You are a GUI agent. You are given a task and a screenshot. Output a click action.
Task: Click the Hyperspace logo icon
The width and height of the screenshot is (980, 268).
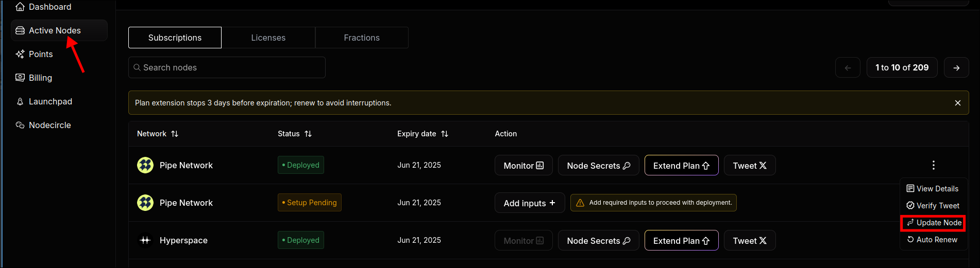[x=145, y=240]
